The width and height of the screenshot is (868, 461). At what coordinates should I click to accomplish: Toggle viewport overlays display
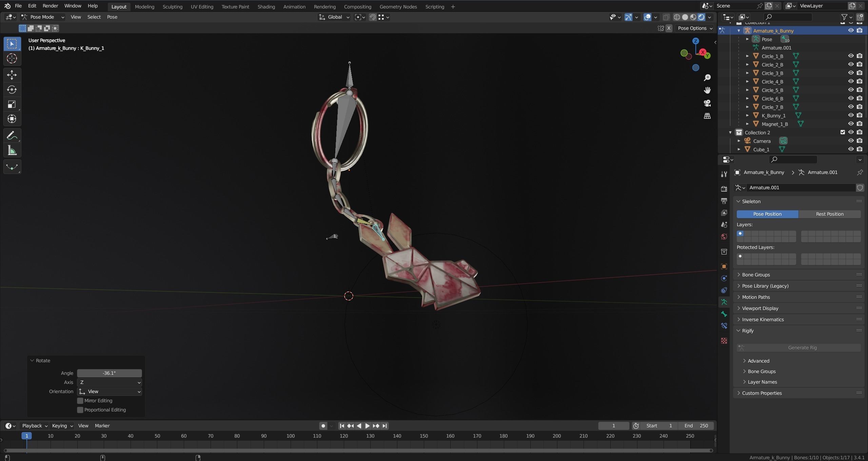tap(647, 17)
